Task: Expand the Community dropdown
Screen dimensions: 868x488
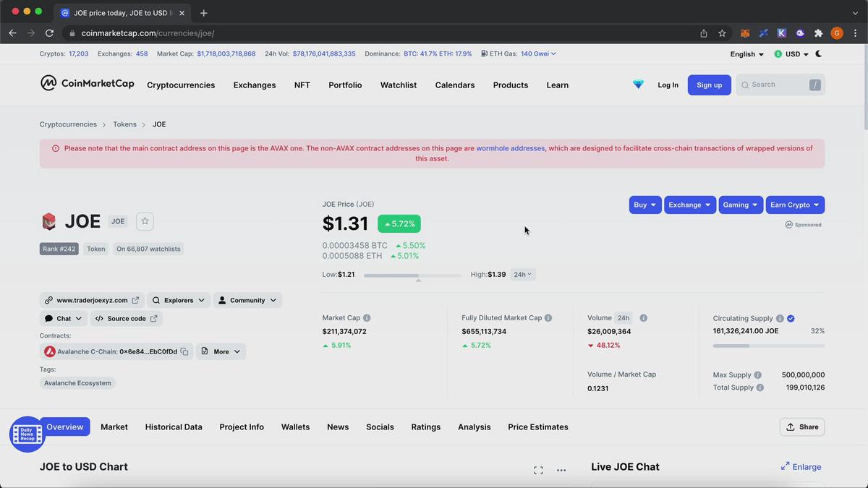Action: (247, 300)
